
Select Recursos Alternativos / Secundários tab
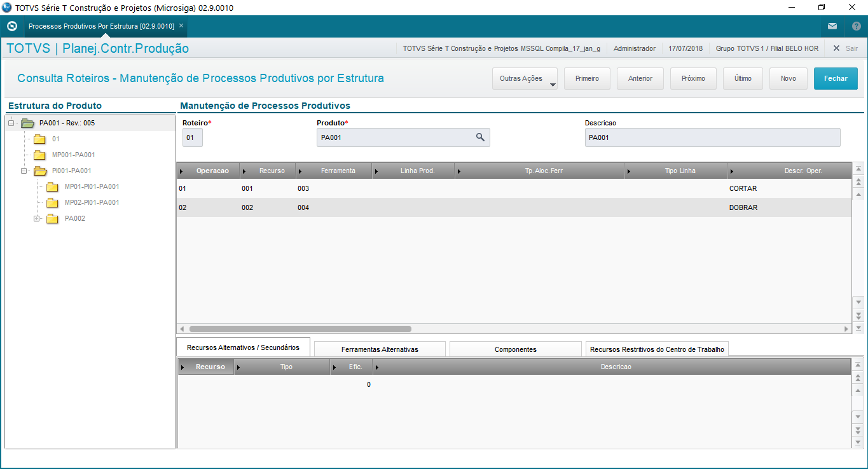pyautogui.click(x=243, y=347)
